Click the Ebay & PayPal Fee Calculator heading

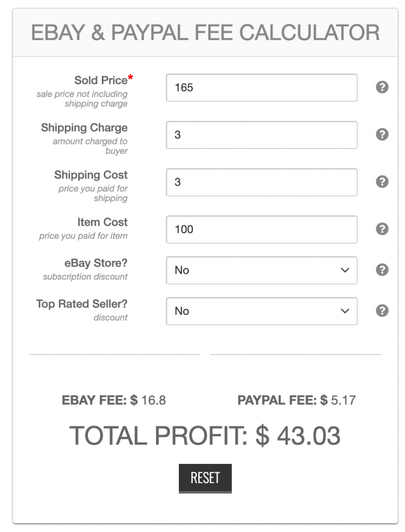click(x=205, y=33)
